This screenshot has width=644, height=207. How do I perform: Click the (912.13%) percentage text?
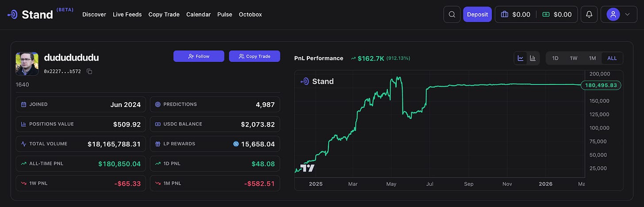pyautogui.click(x=398, y=58)
